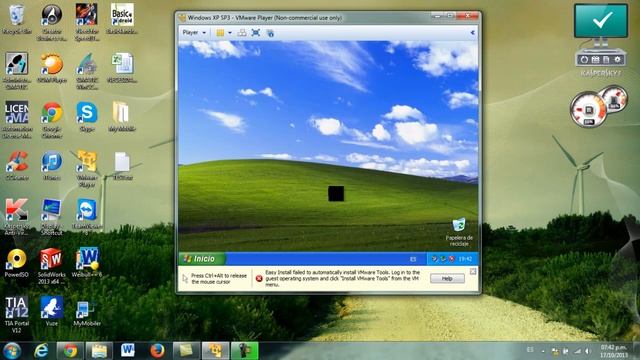Open the Player menu in VMware
The height and width of the screenshot is (360, 640).
pyautogui.click(x=194, y=33)
